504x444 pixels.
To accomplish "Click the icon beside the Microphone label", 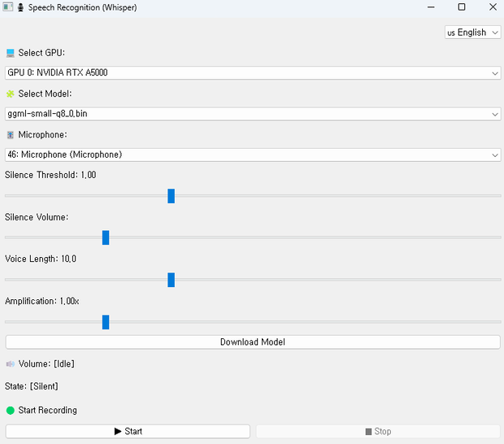I will [x=11, y=135].
